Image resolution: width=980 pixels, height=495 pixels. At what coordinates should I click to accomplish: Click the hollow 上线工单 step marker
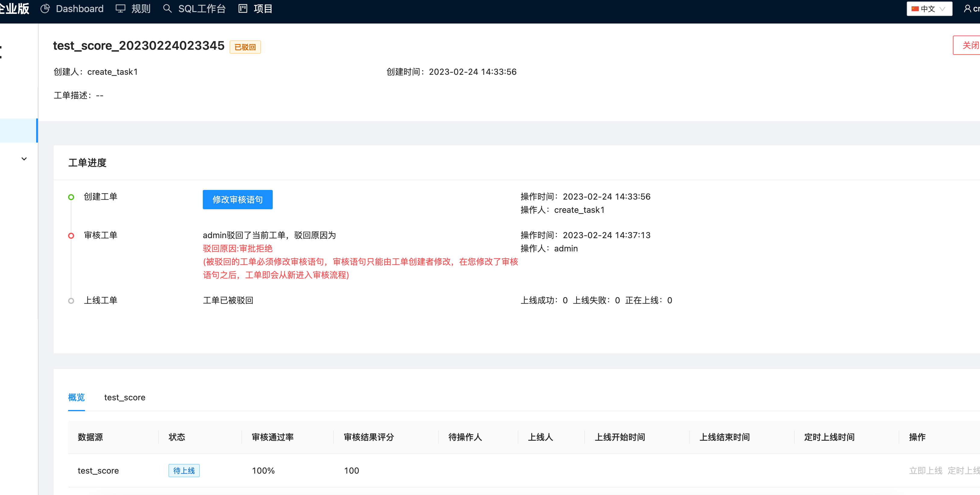tap(71, 300)
